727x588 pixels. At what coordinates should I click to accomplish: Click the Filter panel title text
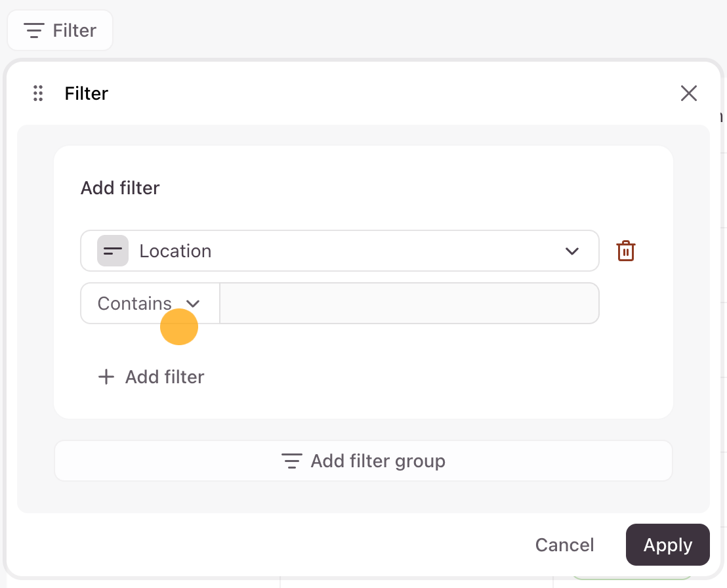[x=87, y=93]
